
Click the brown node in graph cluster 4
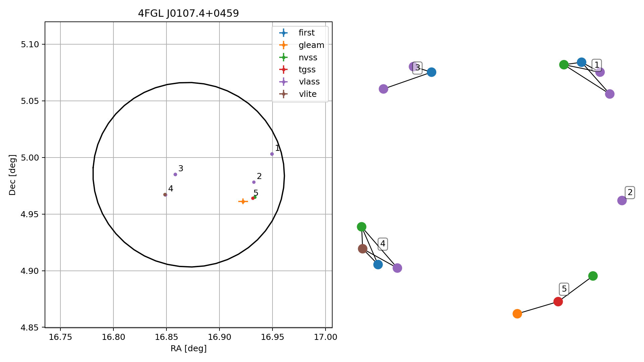tap(362, 249)
